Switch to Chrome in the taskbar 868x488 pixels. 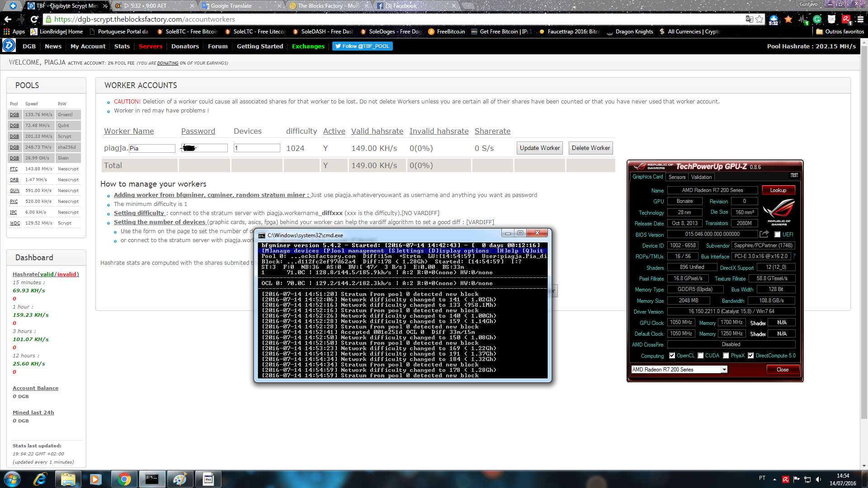point(124,479)
